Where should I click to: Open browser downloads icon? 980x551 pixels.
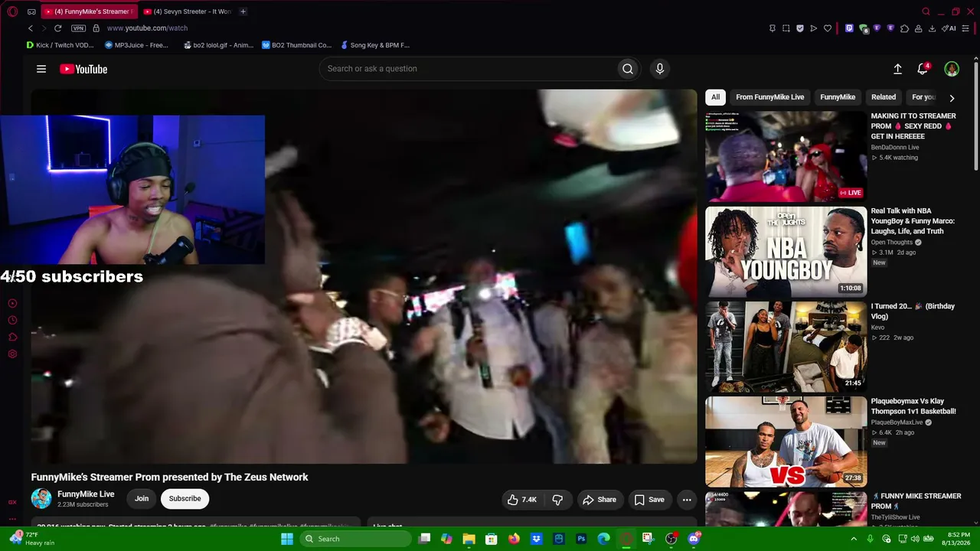(x=932, y=28)
